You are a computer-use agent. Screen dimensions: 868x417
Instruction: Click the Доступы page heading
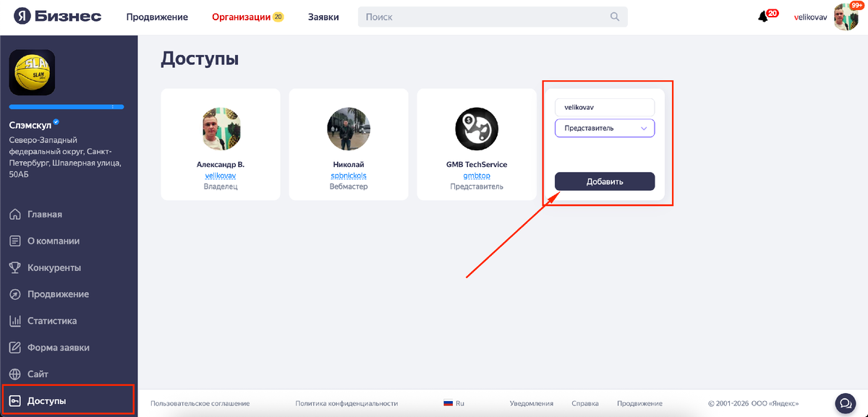pos(200,59)
